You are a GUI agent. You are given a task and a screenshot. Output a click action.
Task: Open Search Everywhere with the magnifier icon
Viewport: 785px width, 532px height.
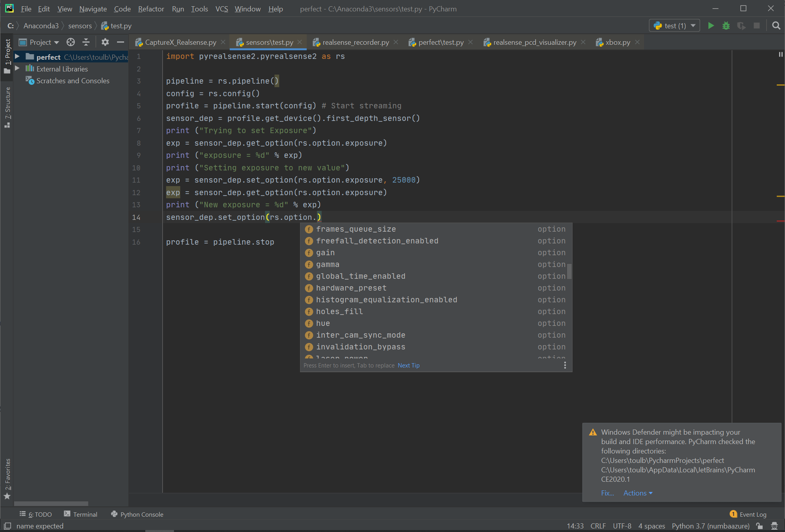tap(776, 25)
